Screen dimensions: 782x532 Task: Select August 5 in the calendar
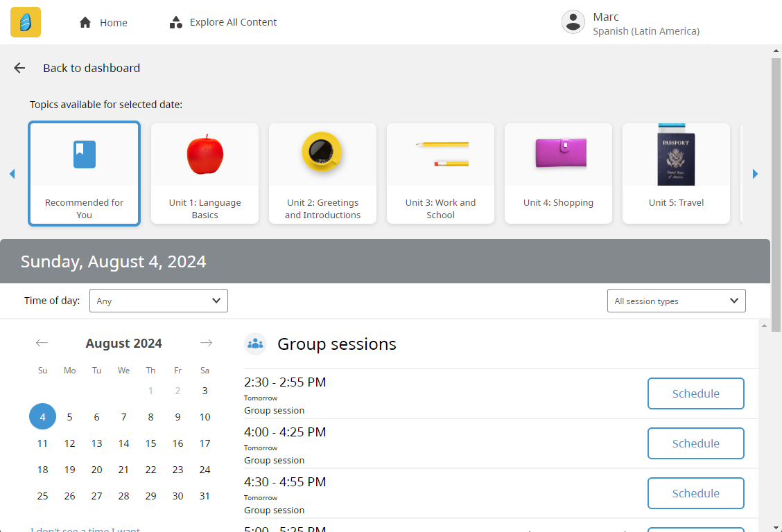click(69, 417)
